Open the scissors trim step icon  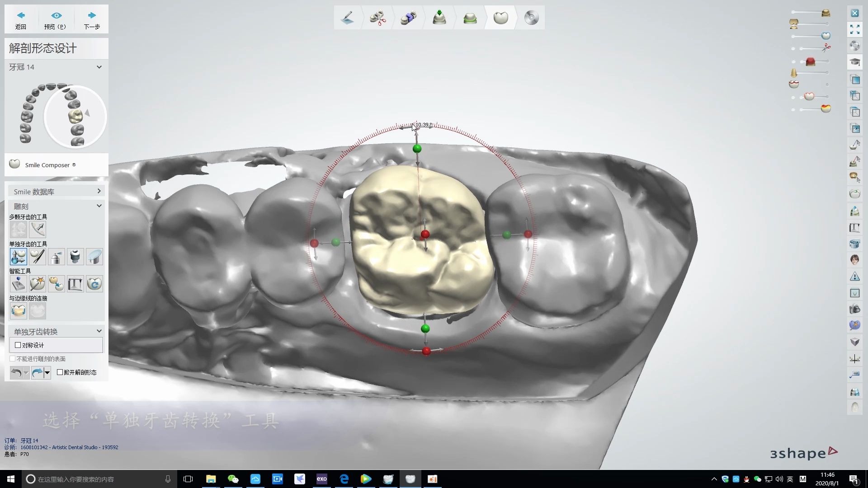click(377, 18)
